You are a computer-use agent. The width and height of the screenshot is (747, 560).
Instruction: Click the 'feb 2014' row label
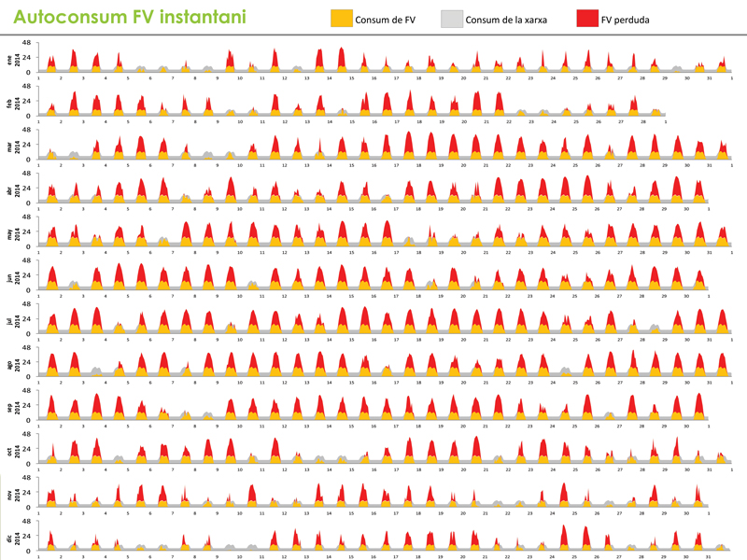point(13,103)
